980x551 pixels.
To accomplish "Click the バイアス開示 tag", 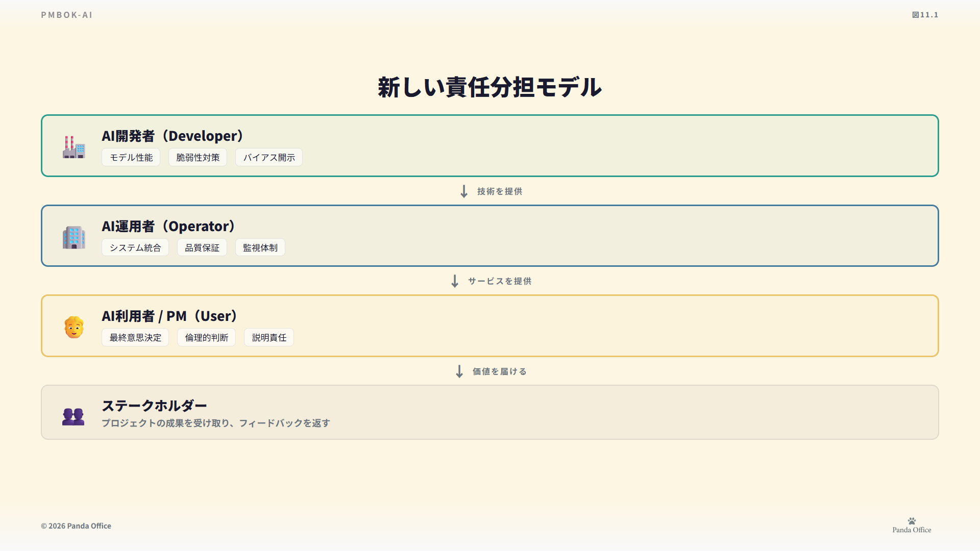I will pyautogui.click(x=269, y=158).
